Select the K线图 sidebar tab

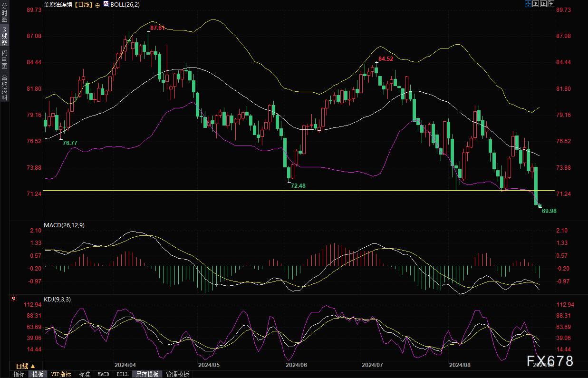[5, 36]
